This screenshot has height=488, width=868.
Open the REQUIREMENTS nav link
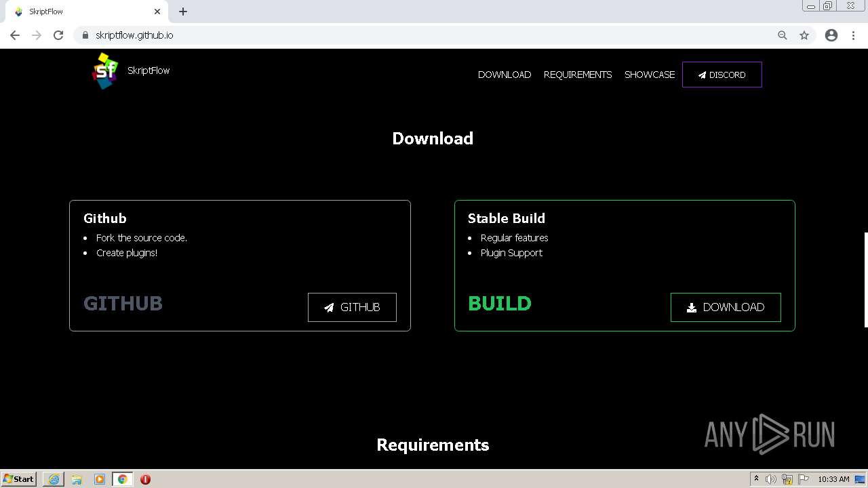pos(578,75)
